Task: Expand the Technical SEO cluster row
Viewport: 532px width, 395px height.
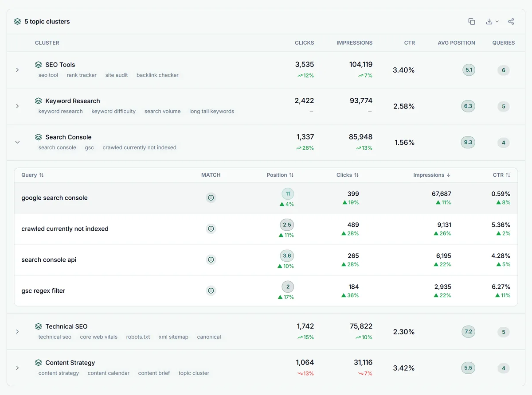Action: click(x=17, y=332)
